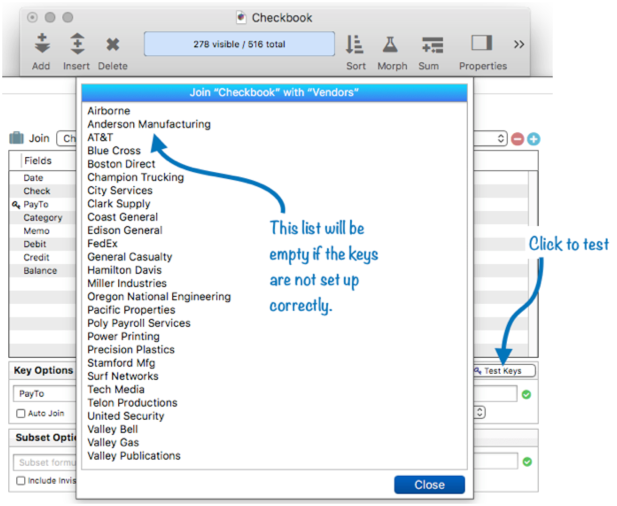The image size is (617, 506).
Task: Select the Credit field row
Action: 42,258
